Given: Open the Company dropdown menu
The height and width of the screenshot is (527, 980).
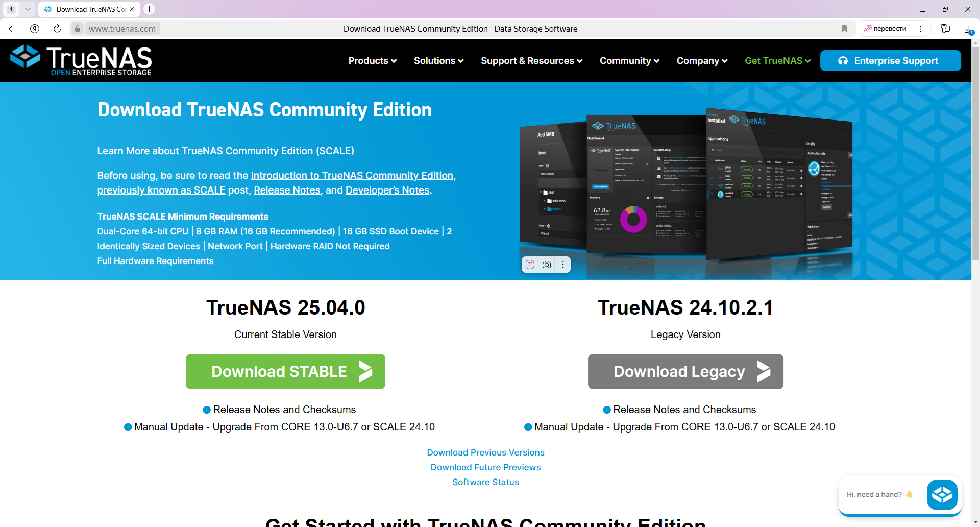Looking at the screenshot, I should pyautogui.click(x=702, y=61).
